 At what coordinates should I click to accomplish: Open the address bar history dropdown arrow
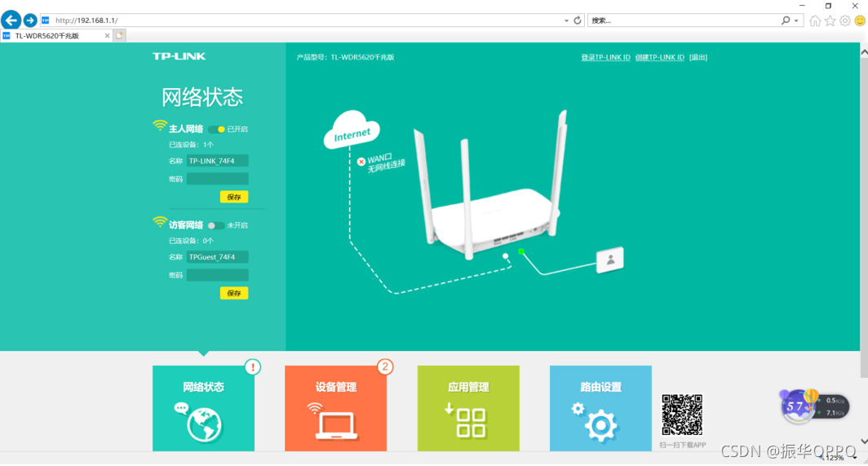pos(566,20)
